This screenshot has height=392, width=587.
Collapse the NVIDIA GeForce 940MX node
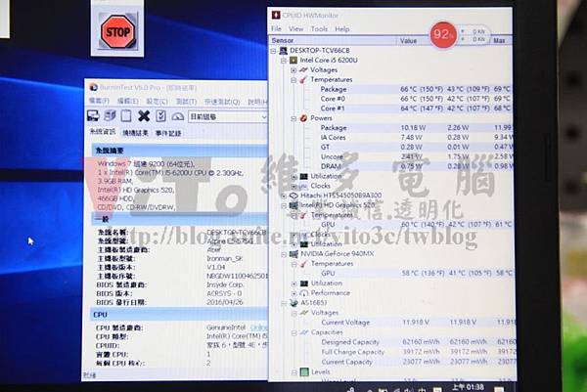(x=284, y=254)
